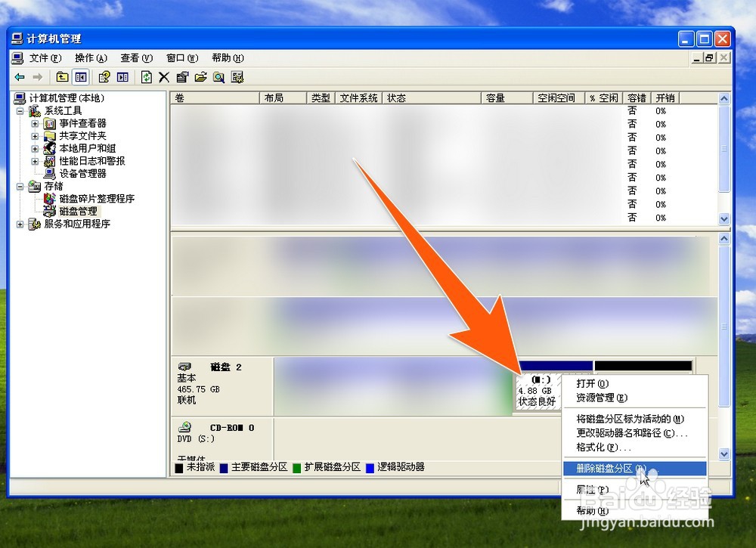
Task: Click the Help question-mark toolbar icon
Action: (104, 77)
